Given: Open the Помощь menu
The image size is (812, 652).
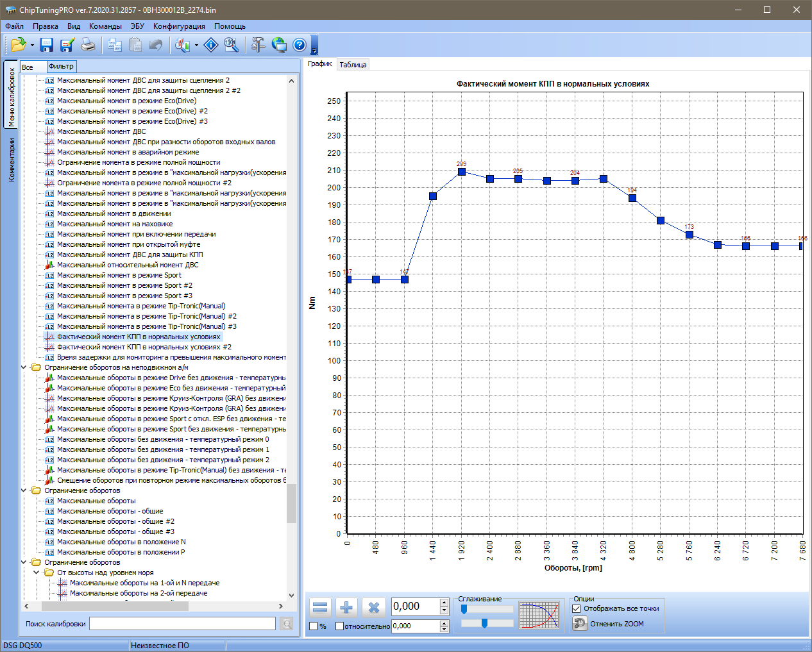Looking at the screenshot, I should coord(230,26).
